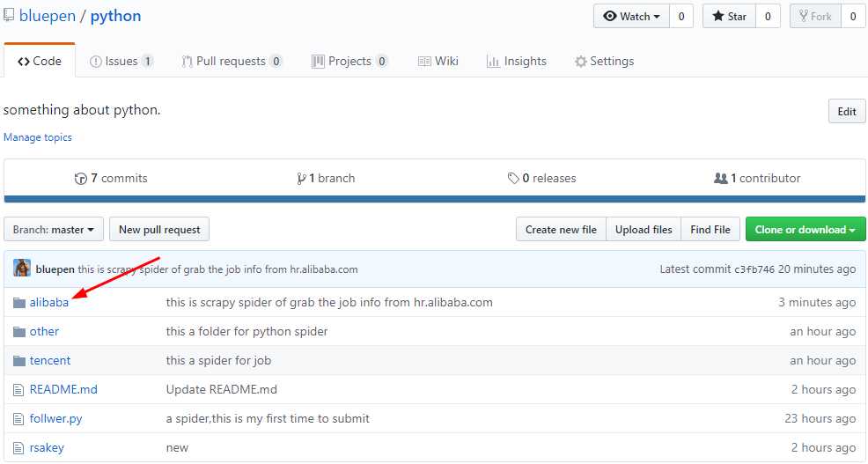Screen dimensions: 868x464
Task: Click the Watch count number
Action: point(681,16)
